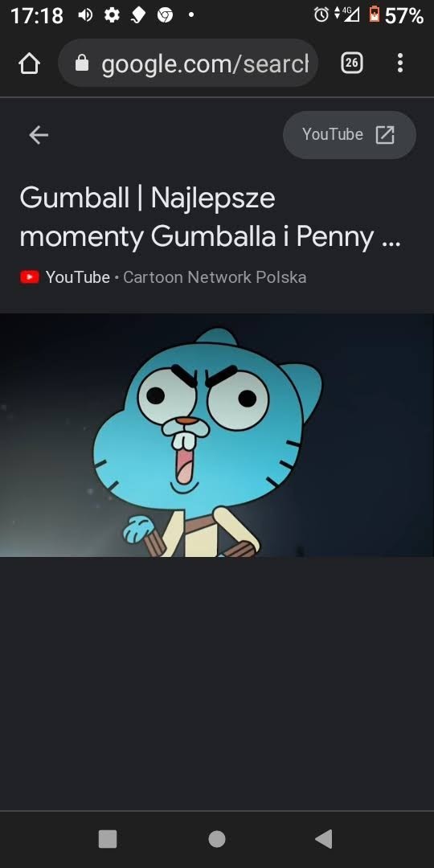
Task: Tap the red YouTube logo icon
Action: 30,276
